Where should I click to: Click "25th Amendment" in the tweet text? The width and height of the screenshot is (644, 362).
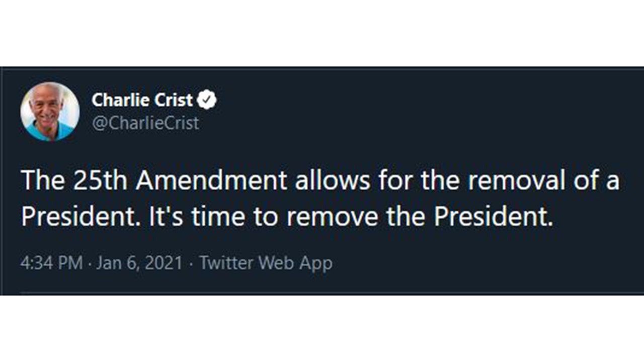180,182
